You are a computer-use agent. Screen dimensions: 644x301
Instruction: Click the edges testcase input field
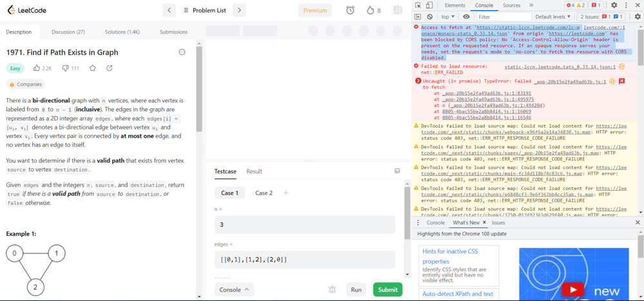(x=305, y=260)
